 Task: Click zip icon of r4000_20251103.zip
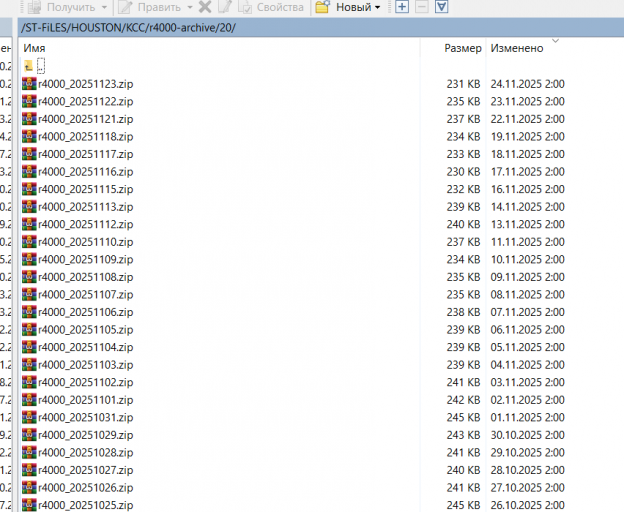pyautogui.click(x=29, y=365)
